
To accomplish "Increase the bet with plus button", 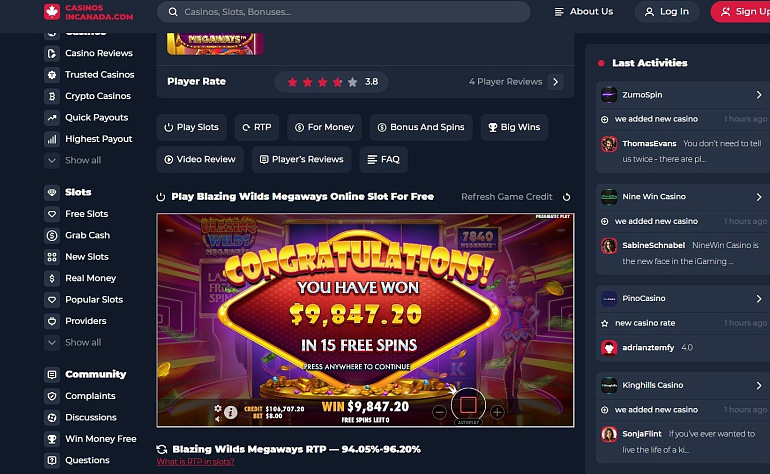I will (x=497, y=412).
